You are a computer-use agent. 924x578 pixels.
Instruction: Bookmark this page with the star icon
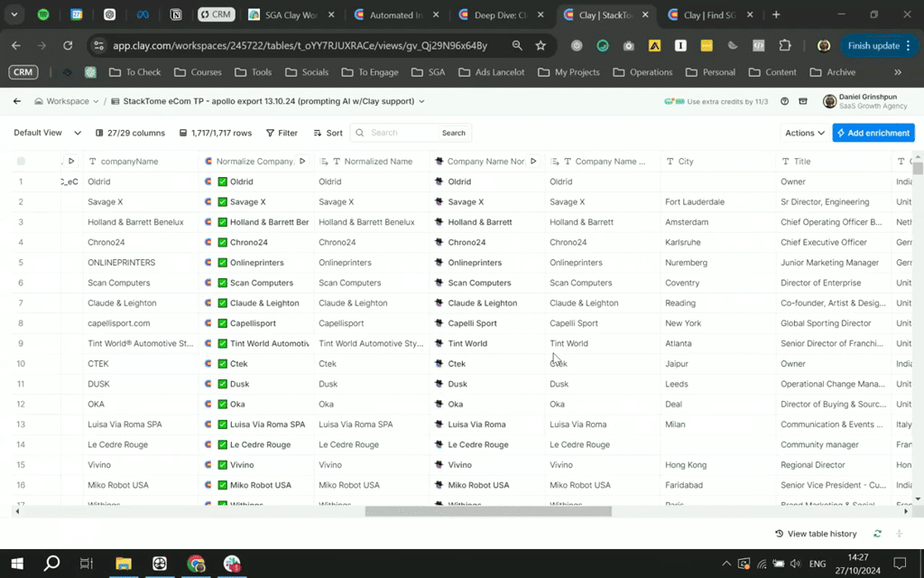(x=541, y=45)
